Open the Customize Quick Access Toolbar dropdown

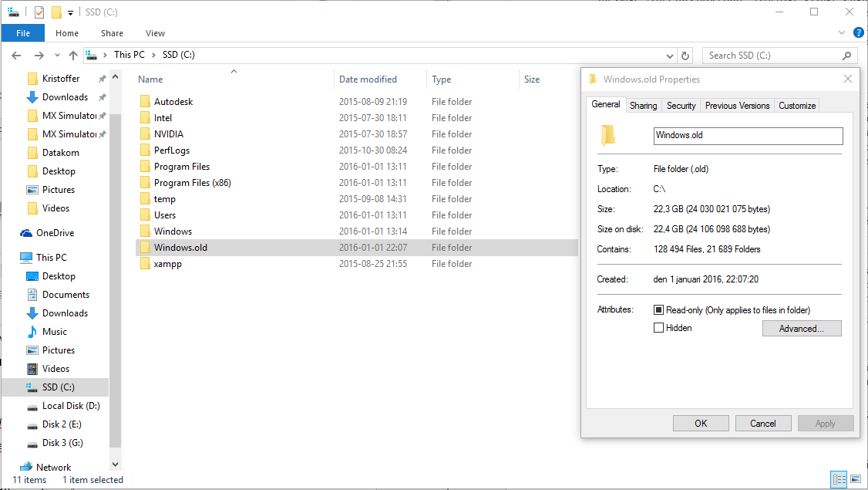coord(70,13)
